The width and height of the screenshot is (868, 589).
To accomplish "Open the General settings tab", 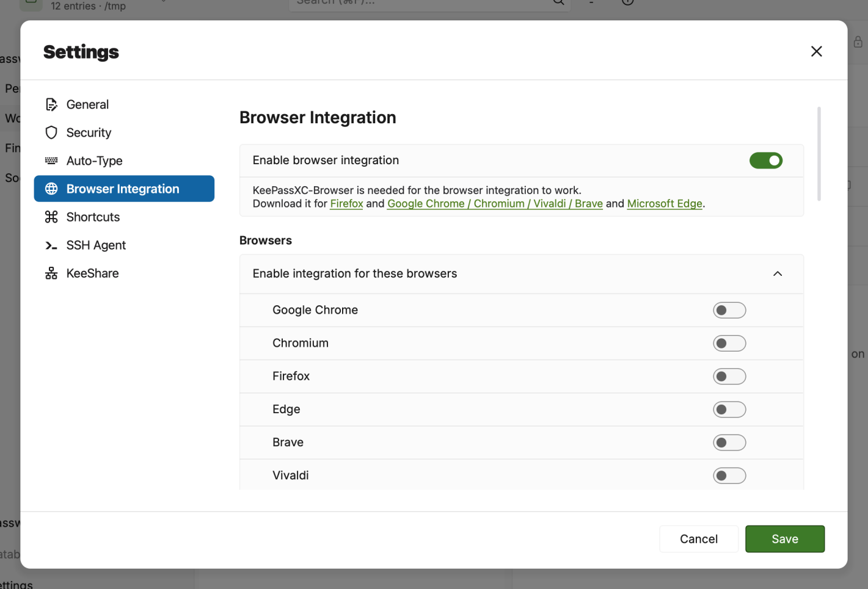I will coord(124,104).
